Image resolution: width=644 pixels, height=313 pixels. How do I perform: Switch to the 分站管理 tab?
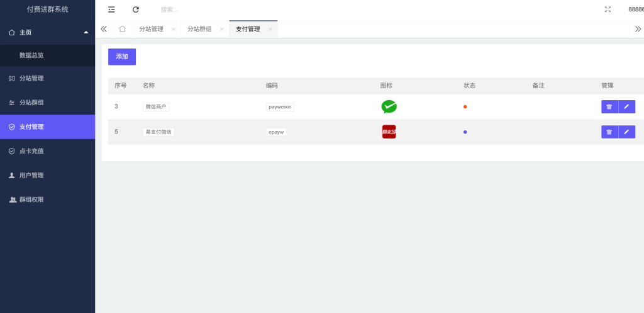click(151, 29)
